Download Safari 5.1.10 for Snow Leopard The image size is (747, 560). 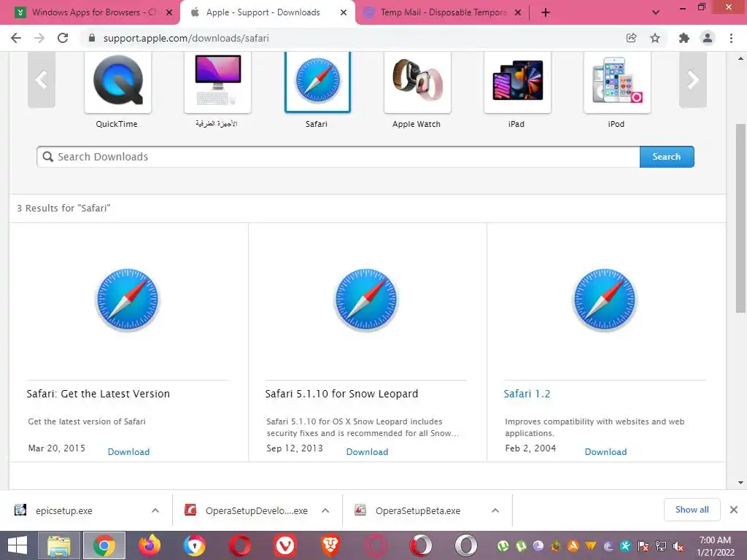point(368,452)
